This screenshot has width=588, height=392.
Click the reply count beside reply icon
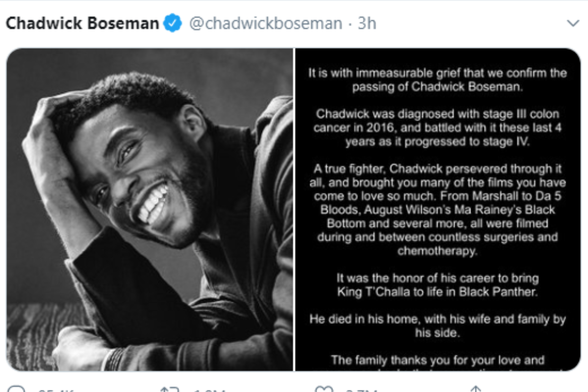(x=56, y=390)
